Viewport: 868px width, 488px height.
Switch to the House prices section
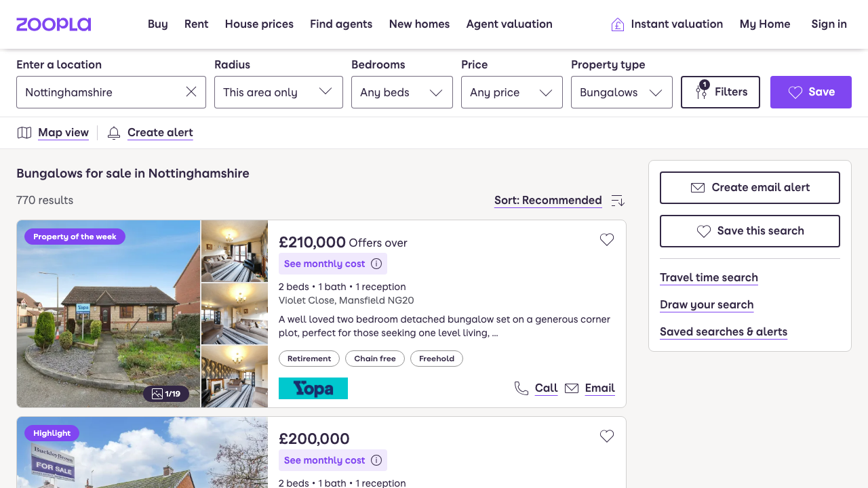pos(259,24)
